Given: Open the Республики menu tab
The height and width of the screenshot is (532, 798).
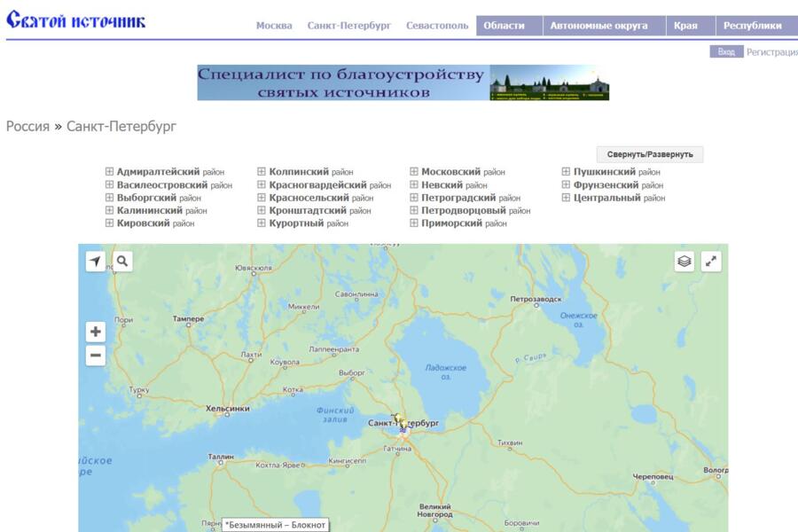Looking at the screenshot, I should pos(752,26).
